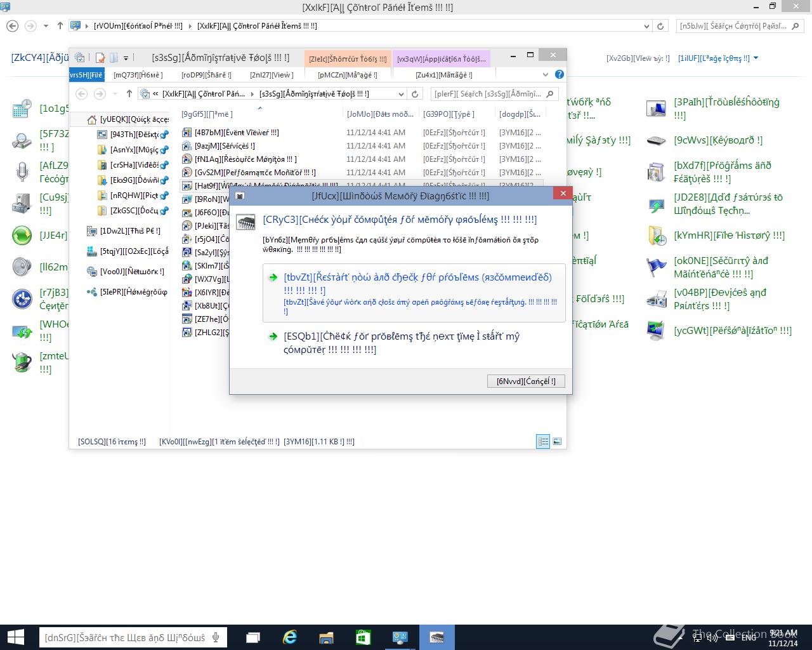Screen dimensions: 812x650
Task: Select Network in the navigation pane
Action: pyautogui.click(x=126, y=272)
